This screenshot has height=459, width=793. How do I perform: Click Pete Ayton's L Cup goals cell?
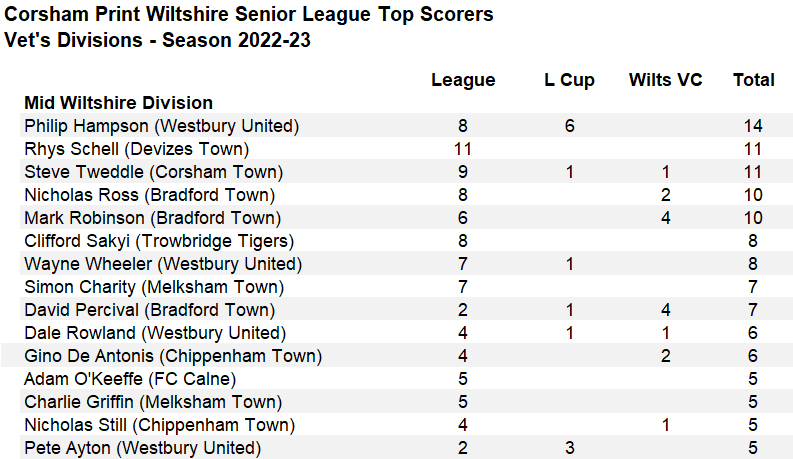coord(569,448)
